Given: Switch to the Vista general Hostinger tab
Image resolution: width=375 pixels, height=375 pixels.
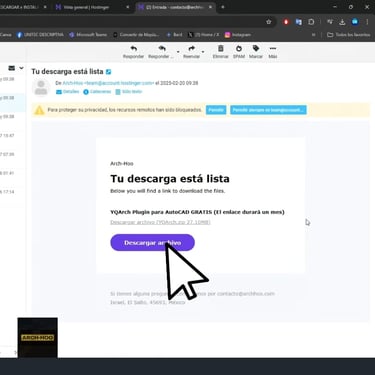Looking at the screenshot, I should (x=87, y=7).
